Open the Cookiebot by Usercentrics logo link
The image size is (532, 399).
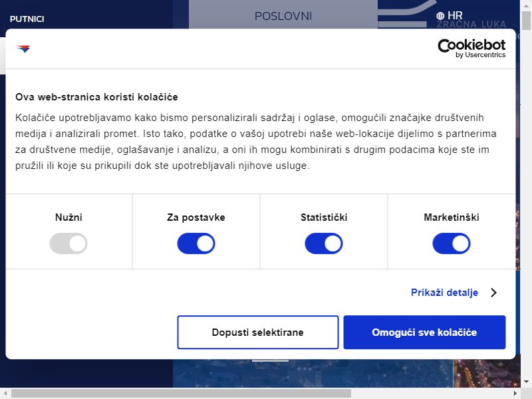[x=471, y=49]
